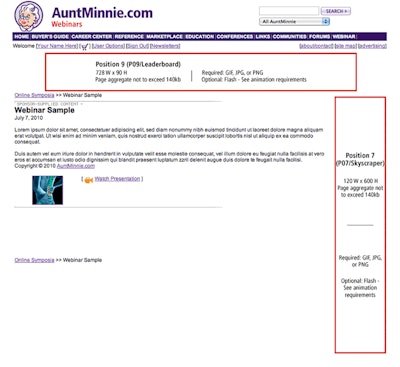
Task: Open the User Options link
Action: 108,46
